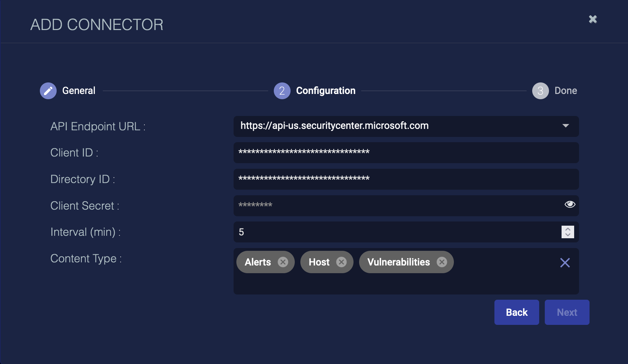
Task: Show the Client Secret with eye icon
Action: 570,204
